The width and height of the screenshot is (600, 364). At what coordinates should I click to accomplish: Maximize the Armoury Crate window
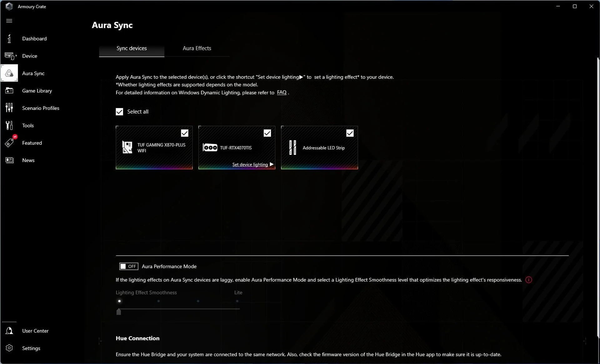pos(575,6)
